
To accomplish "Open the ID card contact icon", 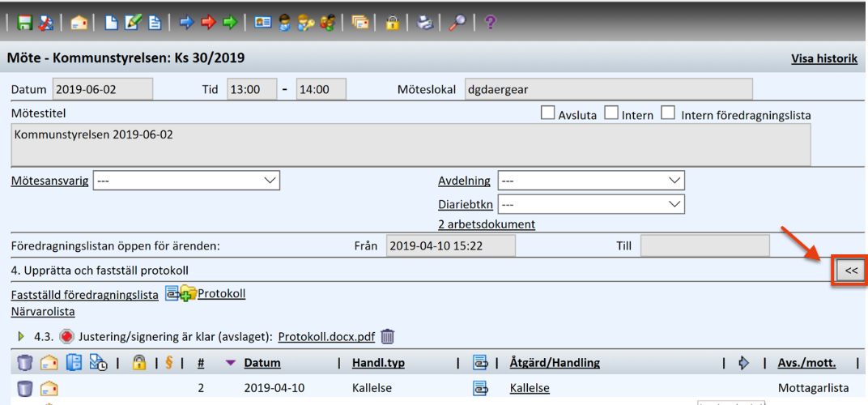I will (262, 23).
